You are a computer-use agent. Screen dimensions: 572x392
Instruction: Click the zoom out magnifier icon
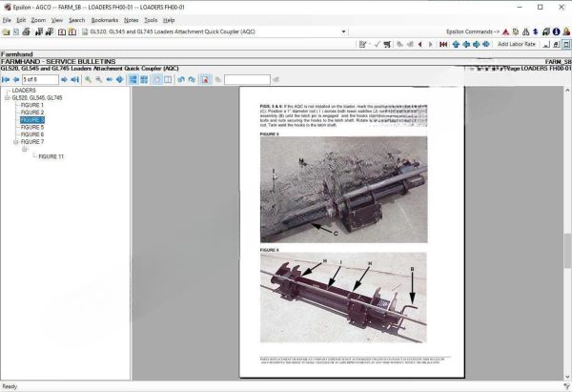[x=98, y=79]
